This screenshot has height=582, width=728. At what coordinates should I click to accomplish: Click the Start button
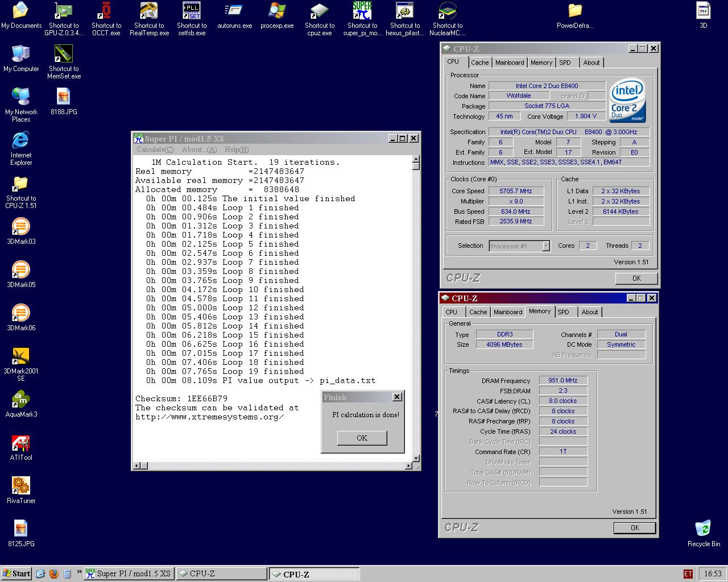(x=16, y=573)
